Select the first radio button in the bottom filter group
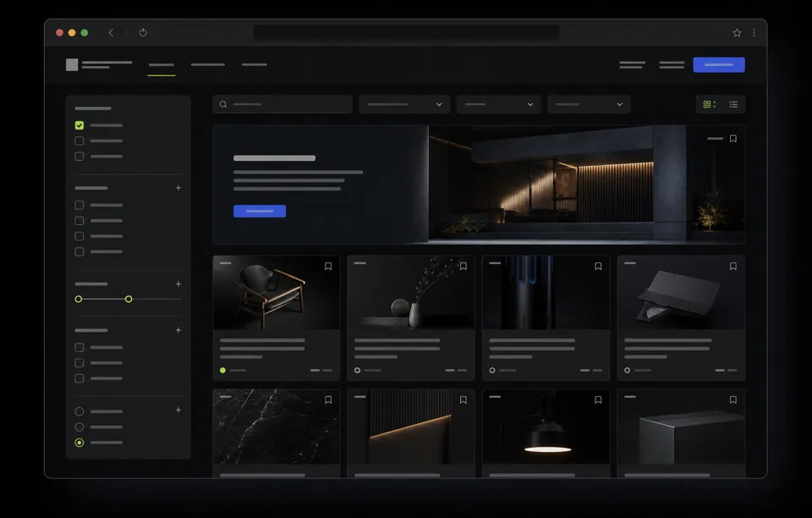Viewport: 812px width, 518px height. [80, 411]
